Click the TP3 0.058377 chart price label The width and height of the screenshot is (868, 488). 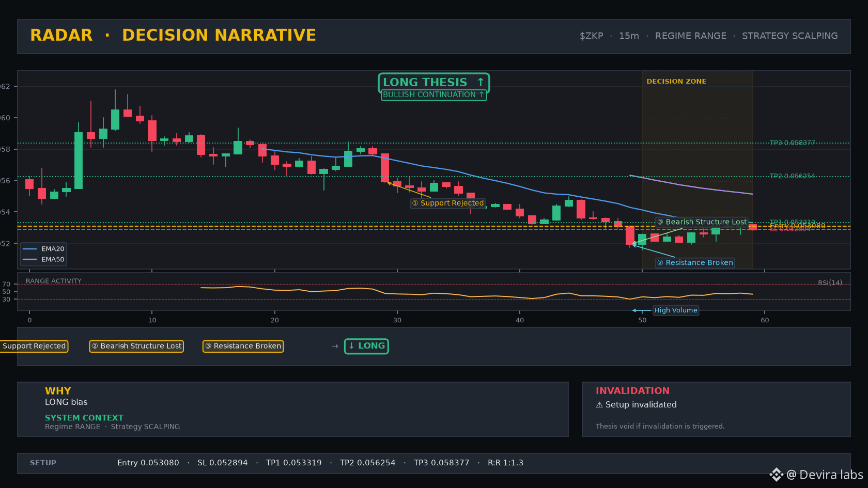click(x=792, y=143)
